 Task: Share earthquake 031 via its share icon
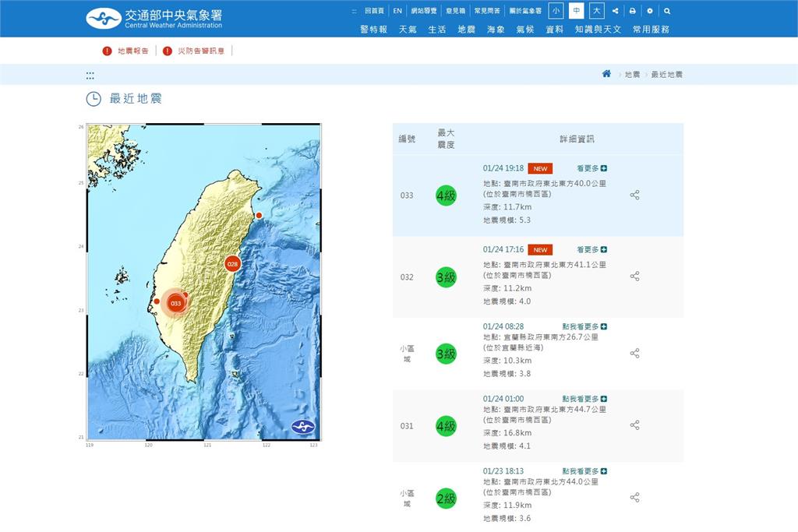tap(634, 425)
